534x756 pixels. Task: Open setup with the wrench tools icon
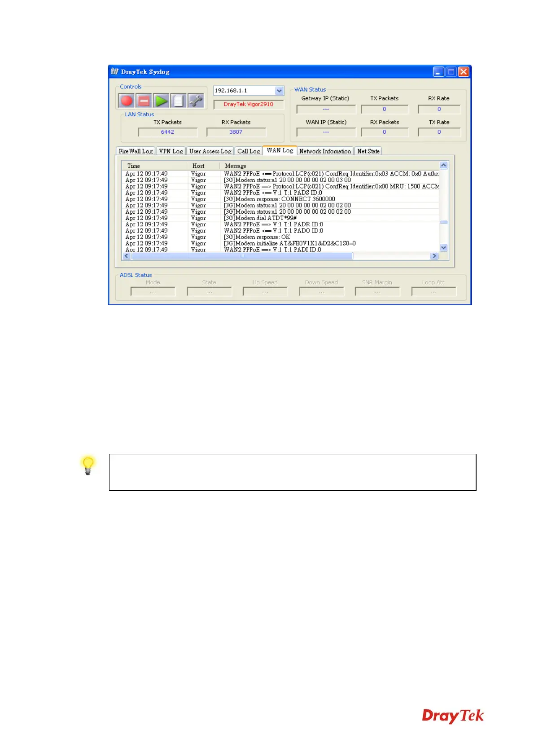[196, 101]
